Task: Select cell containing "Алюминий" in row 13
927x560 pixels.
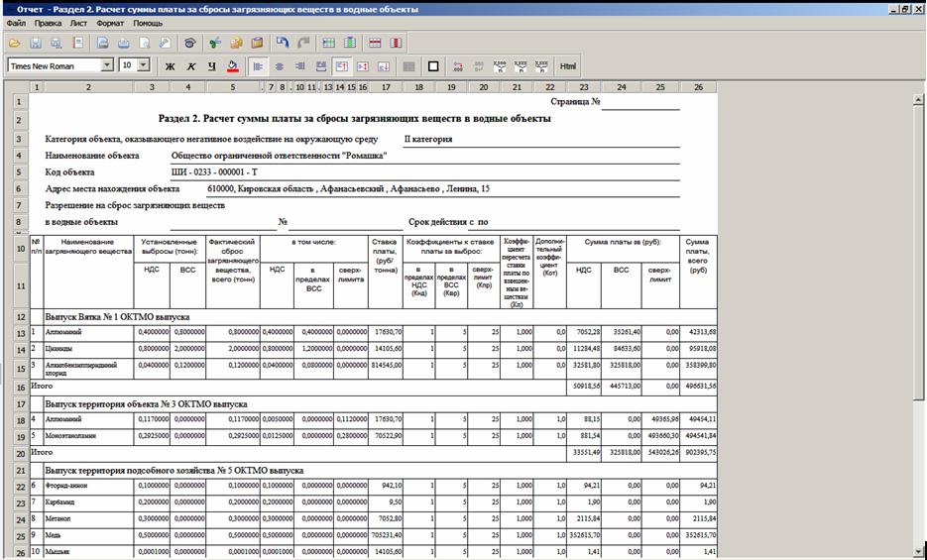Action: point(87,332)
